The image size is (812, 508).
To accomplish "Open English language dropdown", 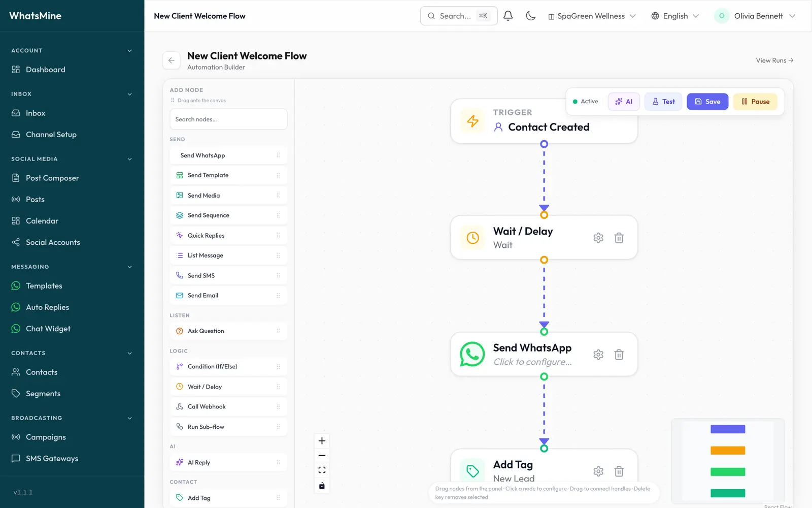I will (675, 16).
